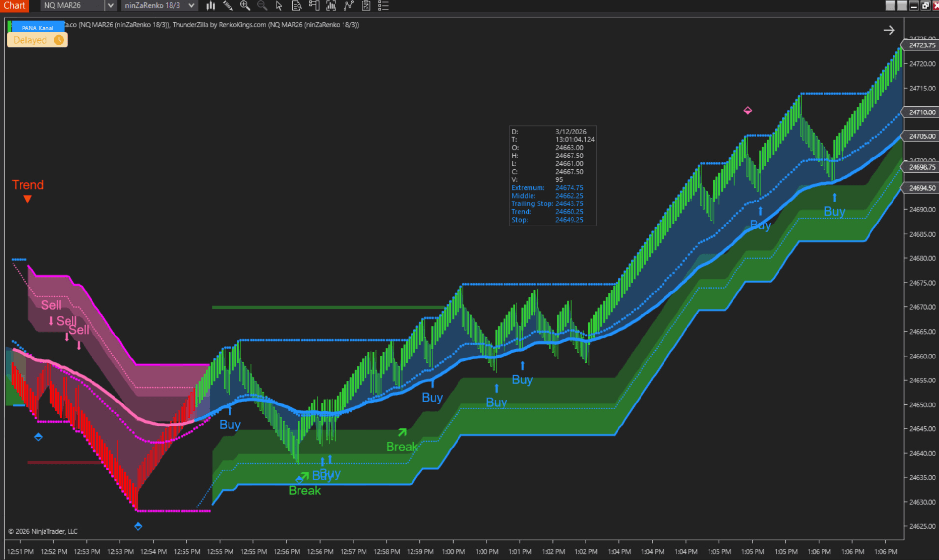Image resolution: width=939 pixels, height=560 pixels.
Task: Open the Chart tab menu
Action: coord(15,6)
